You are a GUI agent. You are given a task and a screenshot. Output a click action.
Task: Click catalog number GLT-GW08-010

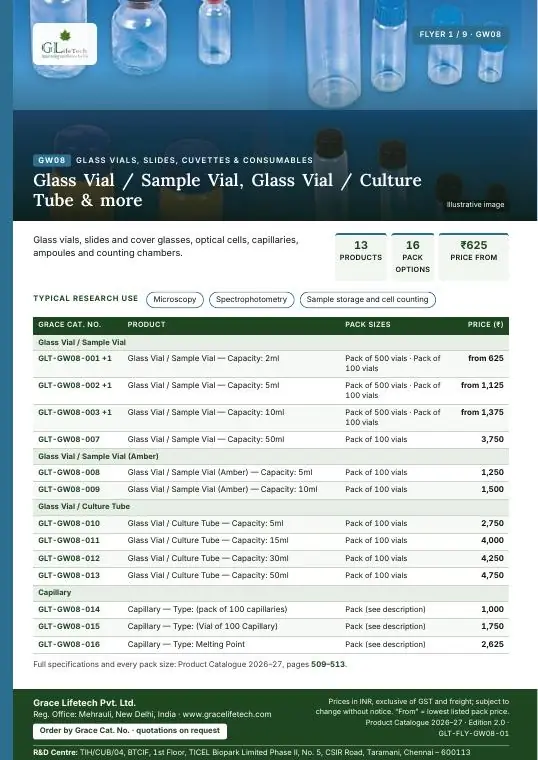click(x=69, y=523)
